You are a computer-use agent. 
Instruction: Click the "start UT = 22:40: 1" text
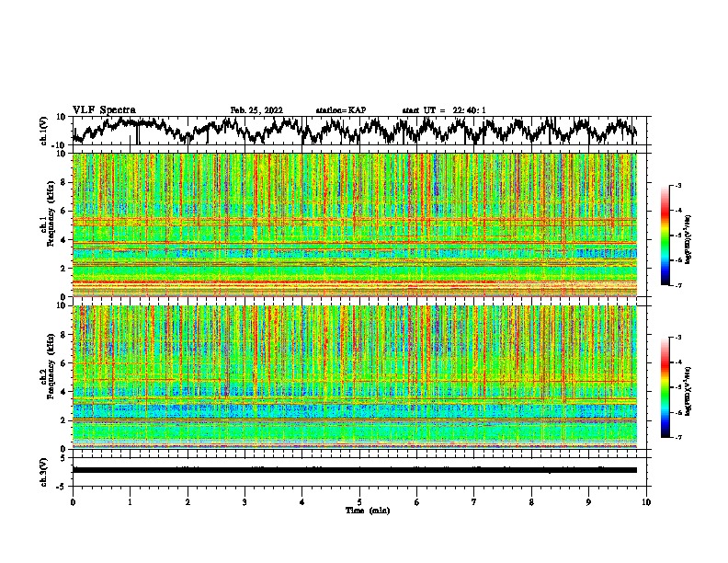pyautogui.click(x=444, y=110)
